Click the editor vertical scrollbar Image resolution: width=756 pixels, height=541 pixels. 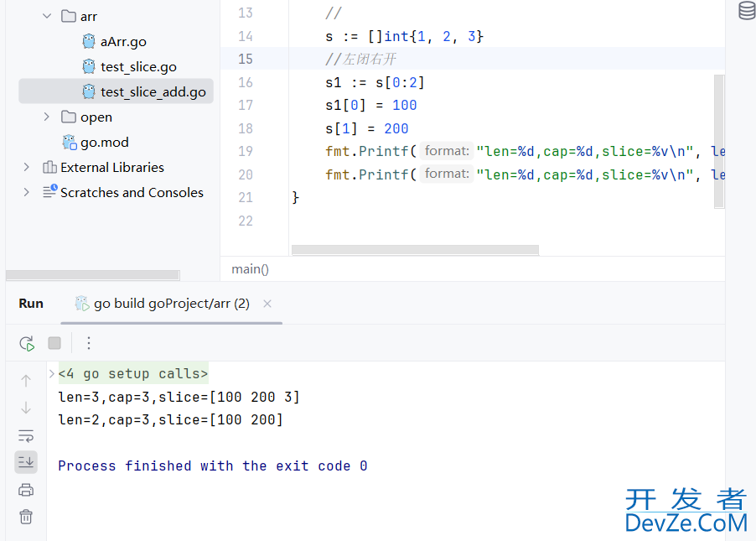tap(719, 142)
